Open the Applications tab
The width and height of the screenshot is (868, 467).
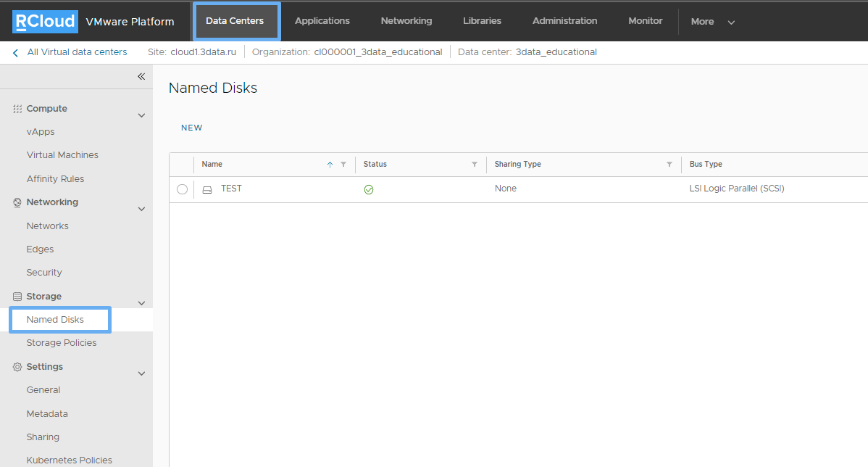coord(322,21)
